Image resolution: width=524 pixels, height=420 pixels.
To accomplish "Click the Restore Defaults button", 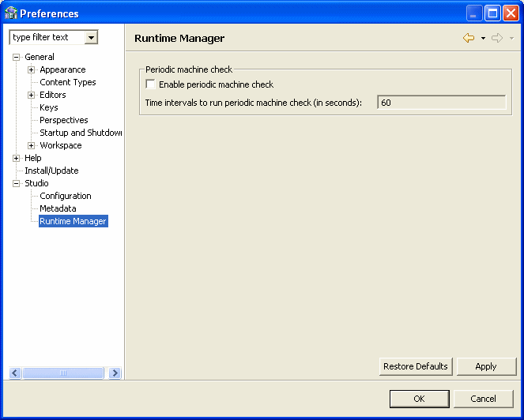I will (416, 366).
